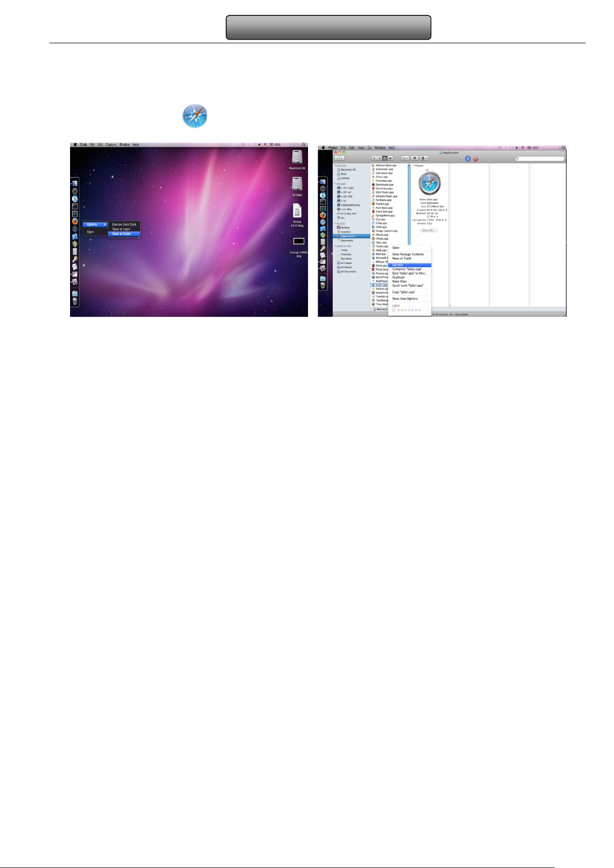Click Firefox icon in Finder screenshot dock
Image resolution: width=614 pixels, height=868 pixels.
pyautogui.click(x=323, y=215)
